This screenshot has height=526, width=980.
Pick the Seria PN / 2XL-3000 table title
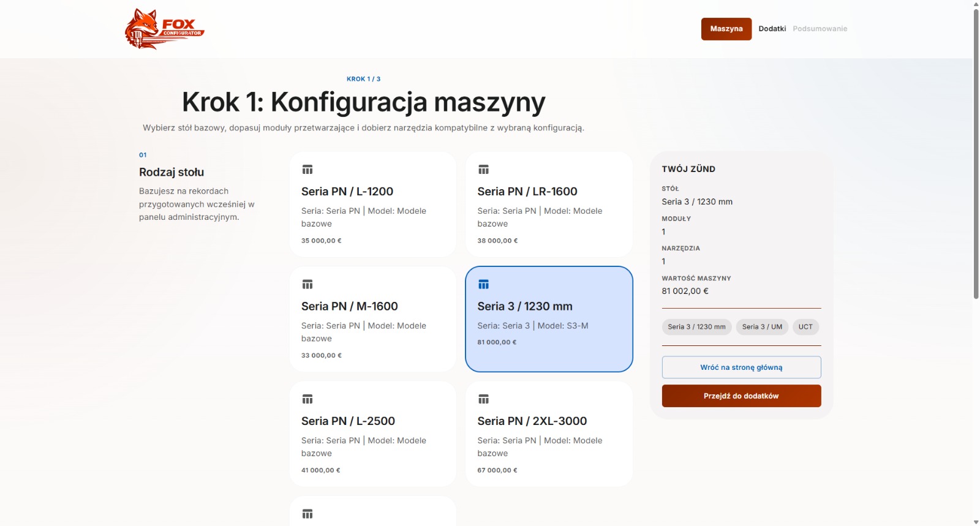coord(532,421)
